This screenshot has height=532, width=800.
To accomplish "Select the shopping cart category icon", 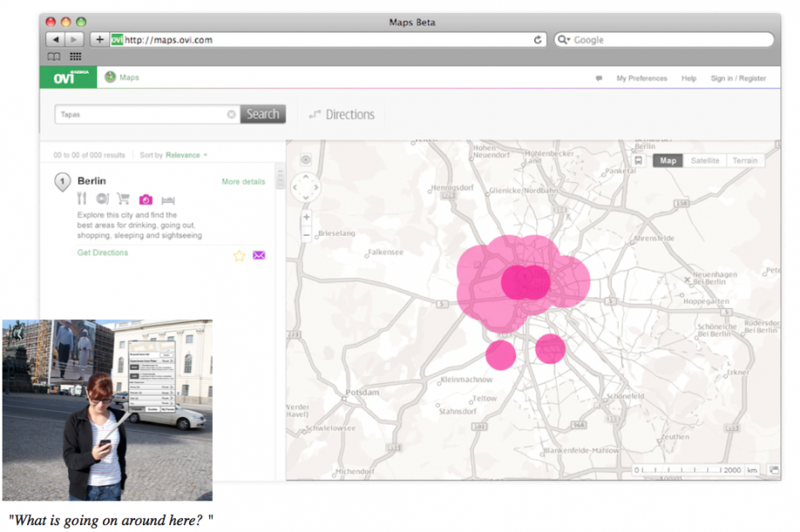I will [123, 198].
